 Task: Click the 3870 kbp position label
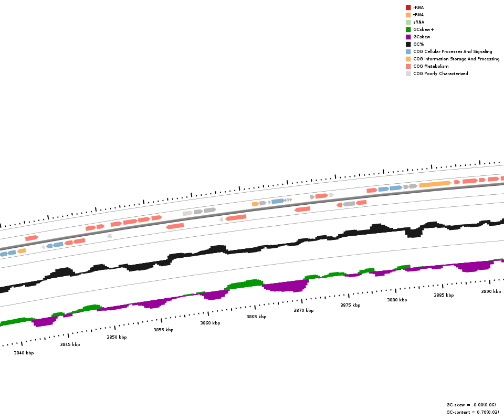[303, 310]
